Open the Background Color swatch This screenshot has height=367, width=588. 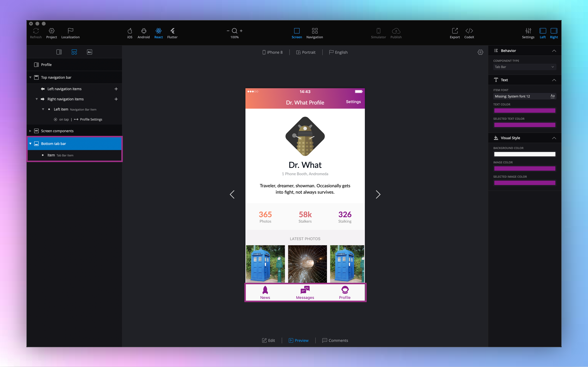tap(525, 154)
